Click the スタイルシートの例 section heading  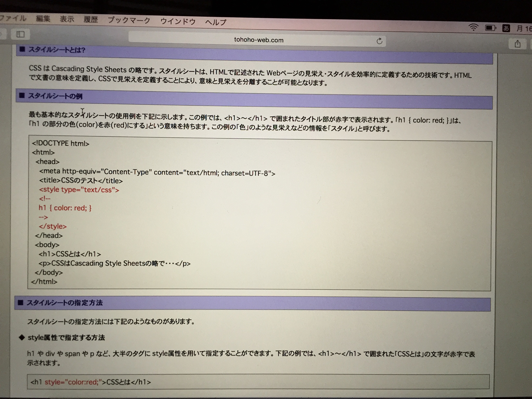click(55, 96)
